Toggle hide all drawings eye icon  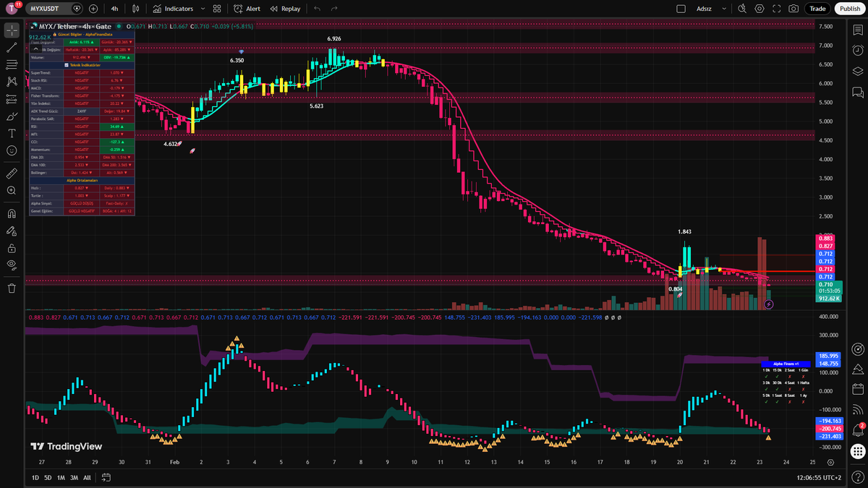12,265
